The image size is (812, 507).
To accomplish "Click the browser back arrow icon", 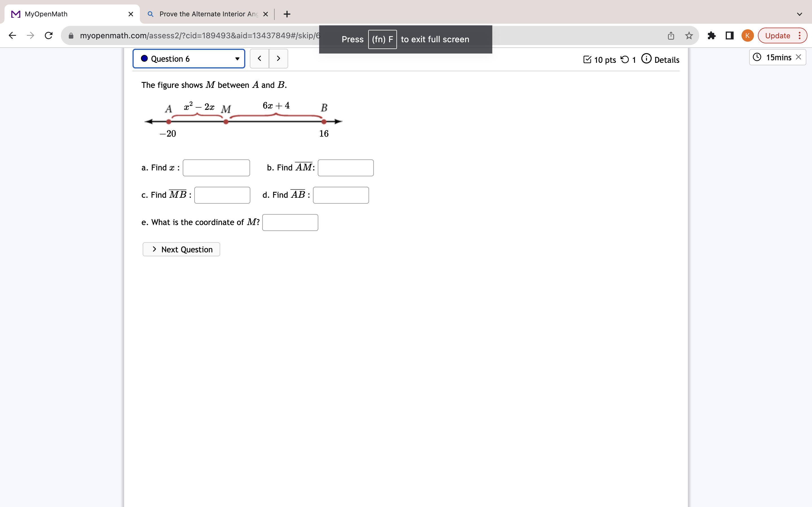I will [x=12, y=35].
